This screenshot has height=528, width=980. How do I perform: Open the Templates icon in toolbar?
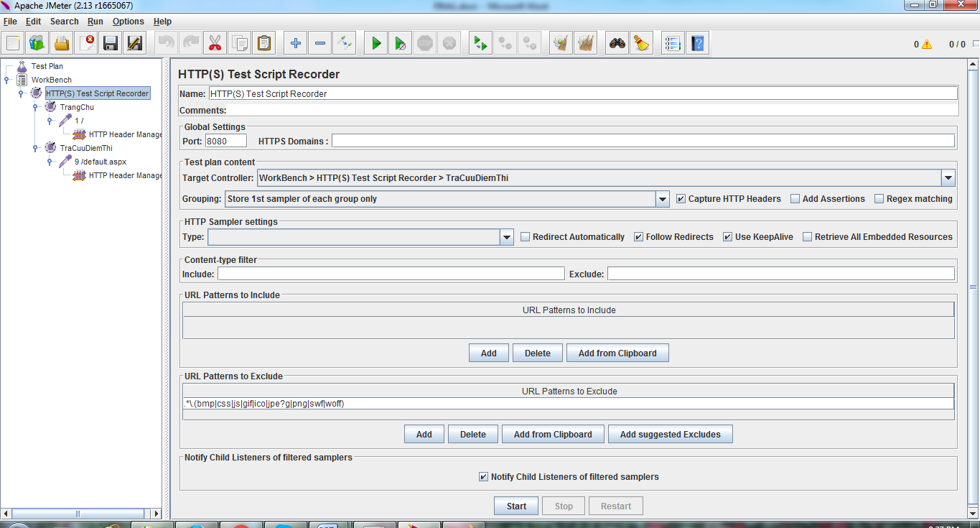tap(37, 44)
